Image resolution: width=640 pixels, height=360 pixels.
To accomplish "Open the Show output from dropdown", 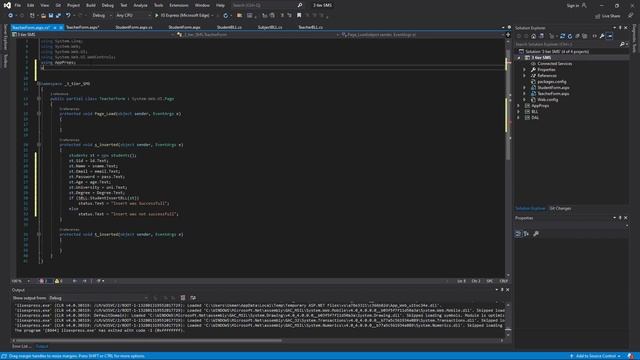I will (98, 298).
